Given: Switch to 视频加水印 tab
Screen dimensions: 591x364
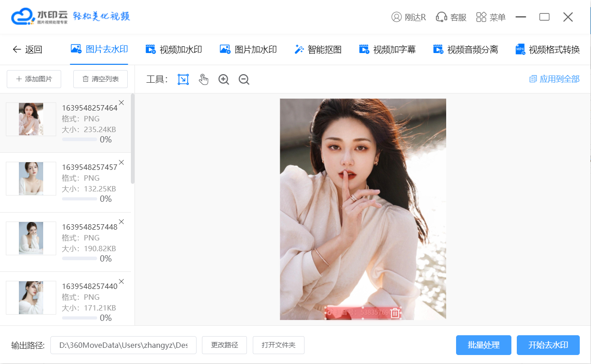Looking at the screenshot, I should [x=174, y=49].
